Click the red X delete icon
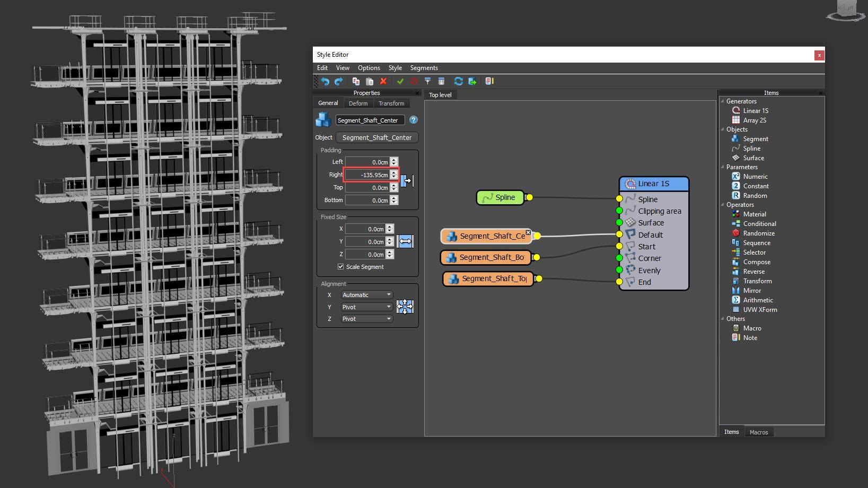The image size is (868, 488). pos(383,81)
